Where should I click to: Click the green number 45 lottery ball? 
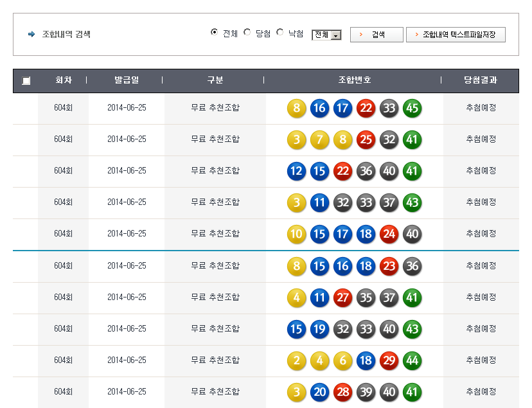click(412, 108)
